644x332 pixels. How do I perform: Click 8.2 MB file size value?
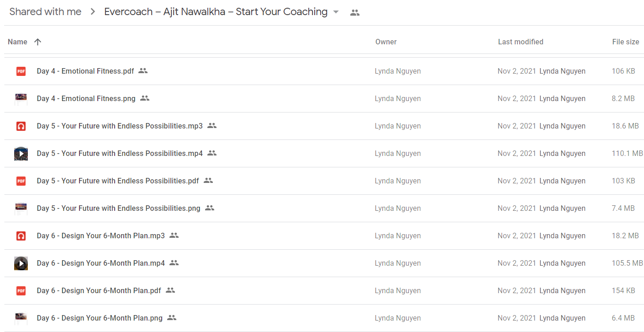[623, 98]
